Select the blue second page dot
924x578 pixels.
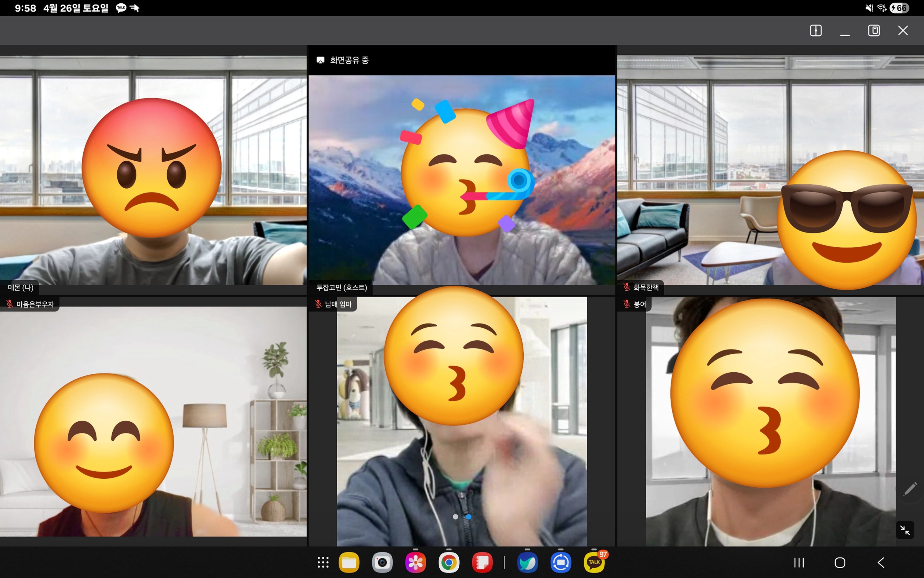(468, 517)
